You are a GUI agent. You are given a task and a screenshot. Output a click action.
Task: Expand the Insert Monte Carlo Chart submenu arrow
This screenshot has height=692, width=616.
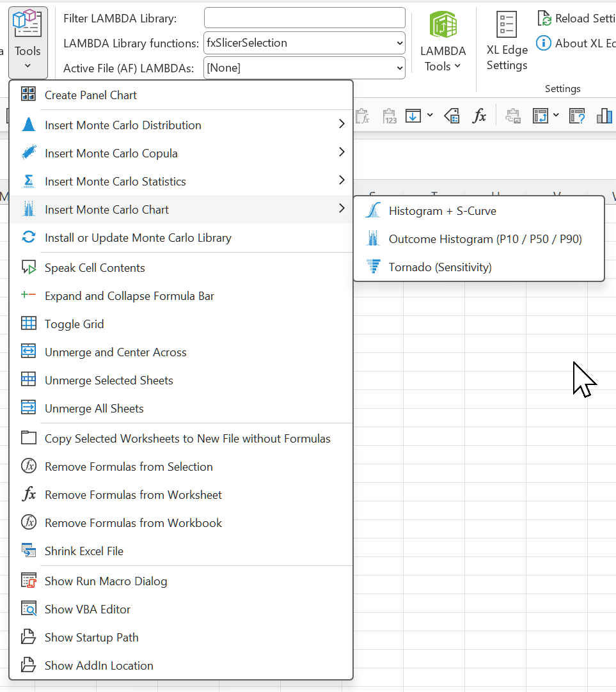[x=341, y=208]
